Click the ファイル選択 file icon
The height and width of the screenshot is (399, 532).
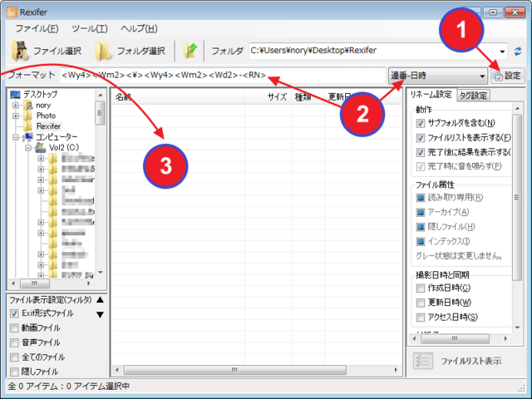pos(22,51)
